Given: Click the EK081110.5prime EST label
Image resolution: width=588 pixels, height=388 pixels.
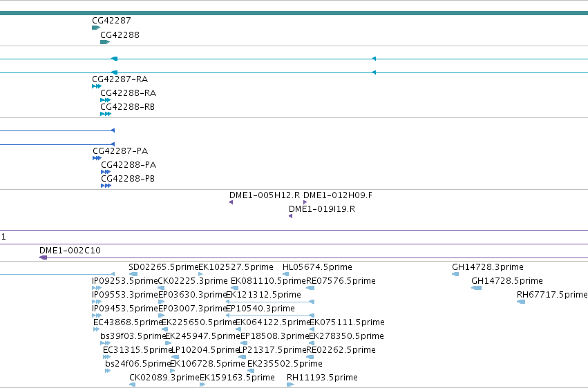Looking at the screenshot, I should coord(269,281).
